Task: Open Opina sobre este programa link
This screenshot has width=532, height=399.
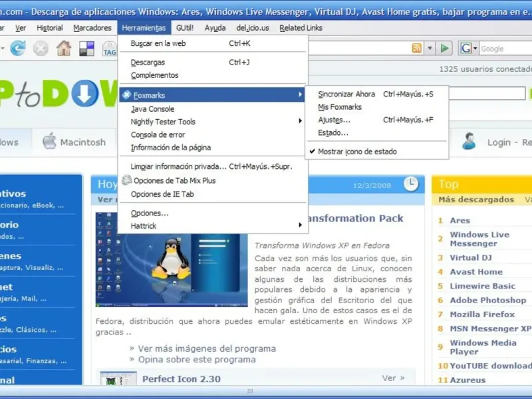Action: [197, 359]
